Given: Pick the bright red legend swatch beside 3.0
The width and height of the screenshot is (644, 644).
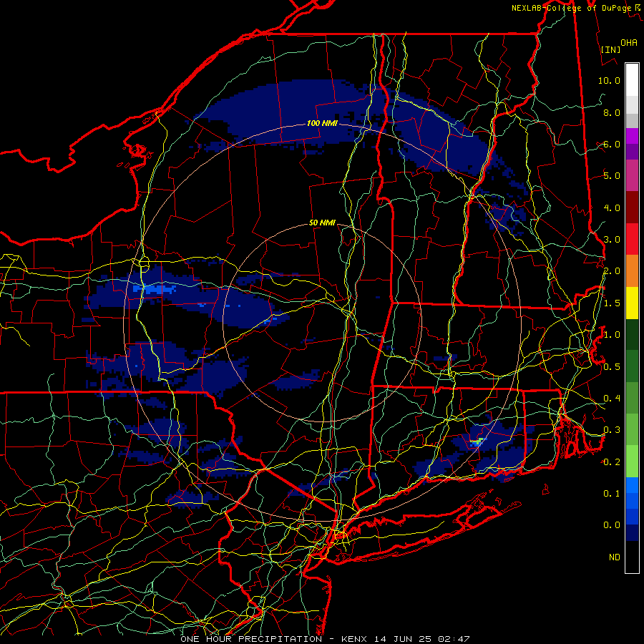Looking at the screenshot, I should (x=632, y=240).
